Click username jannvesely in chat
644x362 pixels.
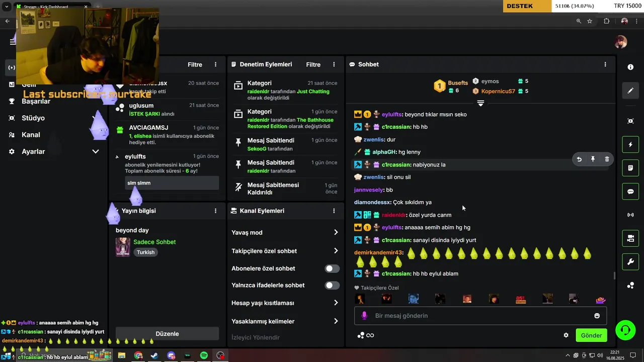click(x=369, y=190)
